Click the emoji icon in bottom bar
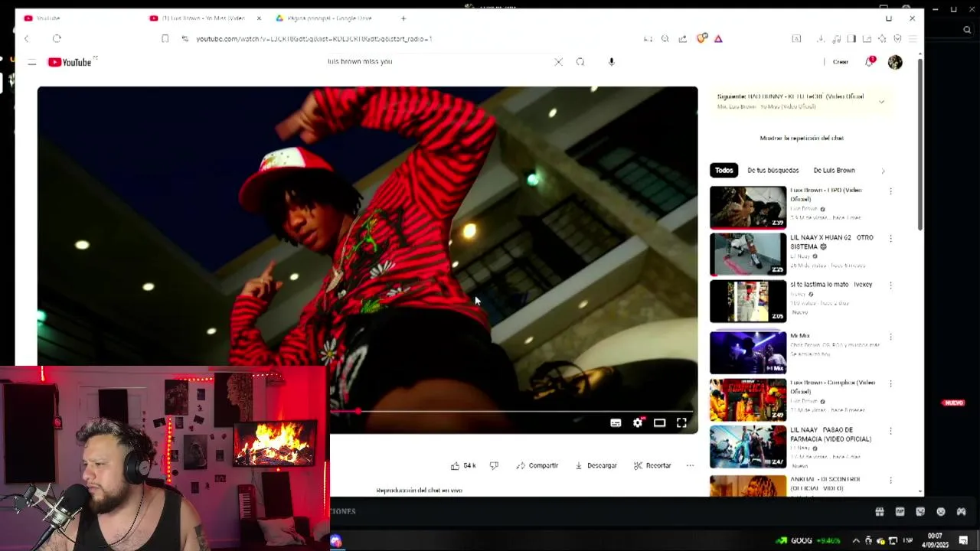 coord(941,512)
